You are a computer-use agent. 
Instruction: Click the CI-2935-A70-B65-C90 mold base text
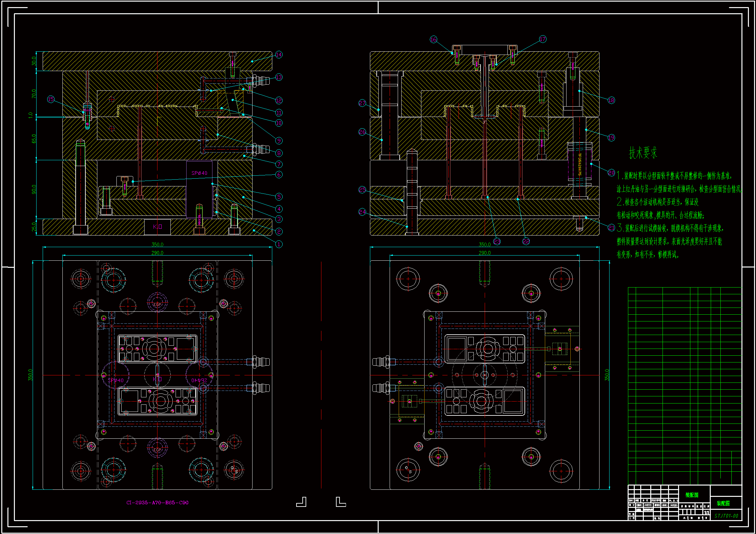click(157, 502)
